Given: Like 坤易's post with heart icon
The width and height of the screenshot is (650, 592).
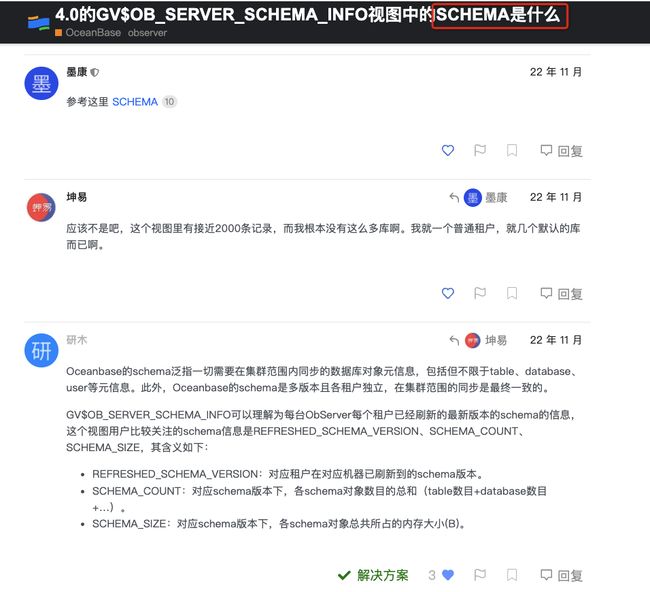Looking at the screenshot, I should click(x=448, y=293).
